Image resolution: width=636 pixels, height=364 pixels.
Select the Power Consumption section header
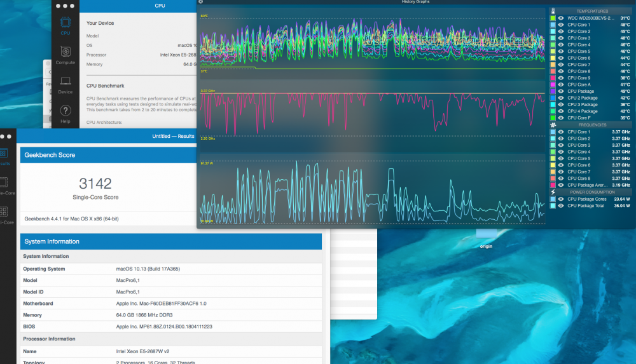tap(592, 192)
